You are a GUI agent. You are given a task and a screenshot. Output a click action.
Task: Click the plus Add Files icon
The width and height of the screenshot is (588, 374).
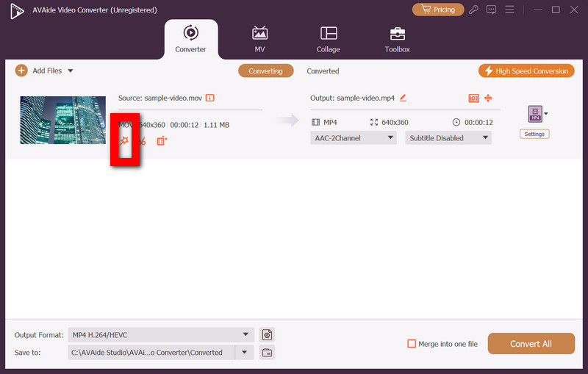pyautogui.click(x=21, y=71)
